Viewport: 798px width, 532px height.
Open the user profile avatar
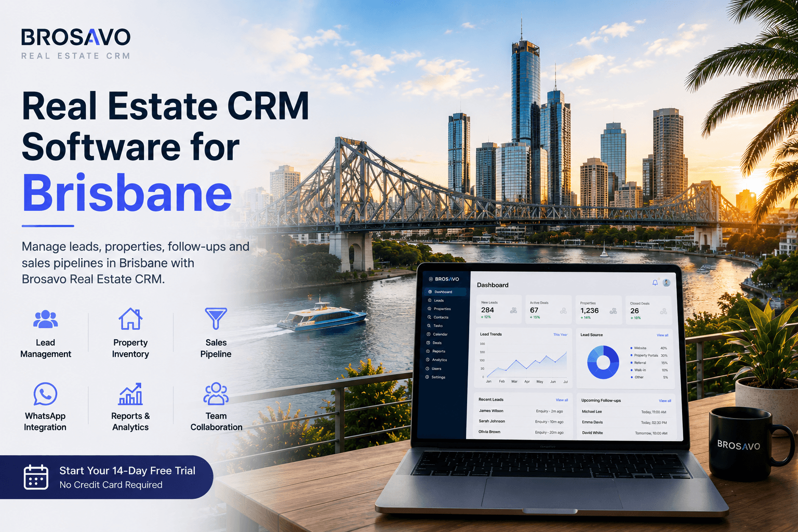click(x=667, y=283)
